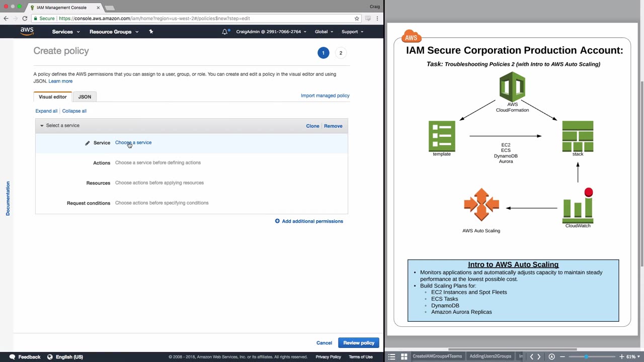Open the AddingUsers2Groups sheet tab
644x362 pixels.
tap(490, 356)
